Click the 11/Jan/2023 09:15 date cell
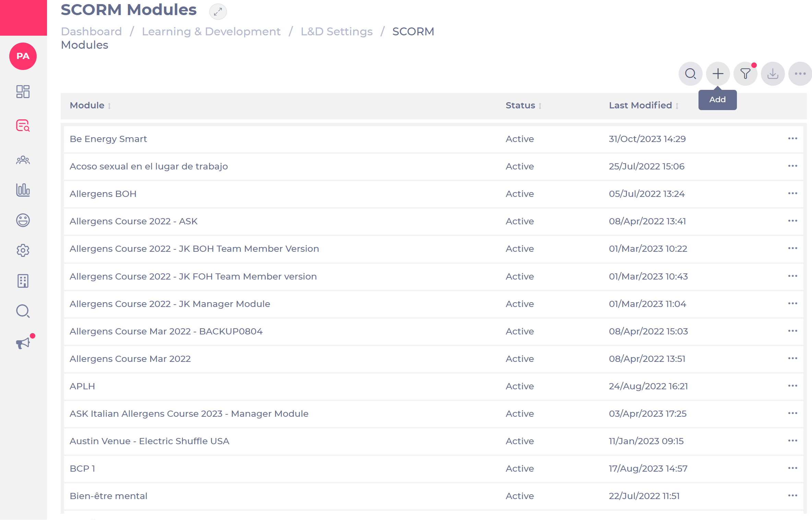Image resolution: width=812 pixels, height=520 pixels. [x=646, y=441]
